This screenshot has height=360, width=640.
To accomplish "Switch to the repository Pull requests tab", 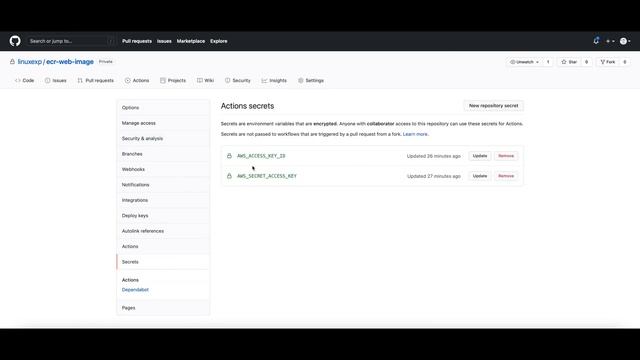I will click(x=96, y=80).
